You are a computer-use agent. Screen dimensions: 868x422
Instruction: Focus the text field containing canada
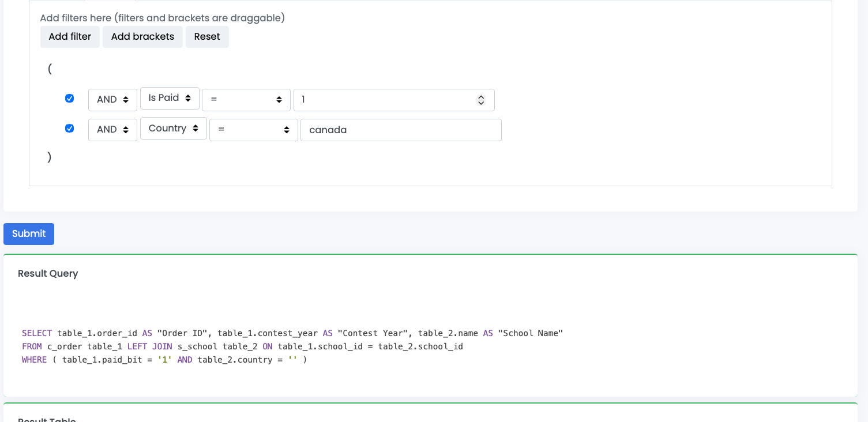(x=401, y=130)
